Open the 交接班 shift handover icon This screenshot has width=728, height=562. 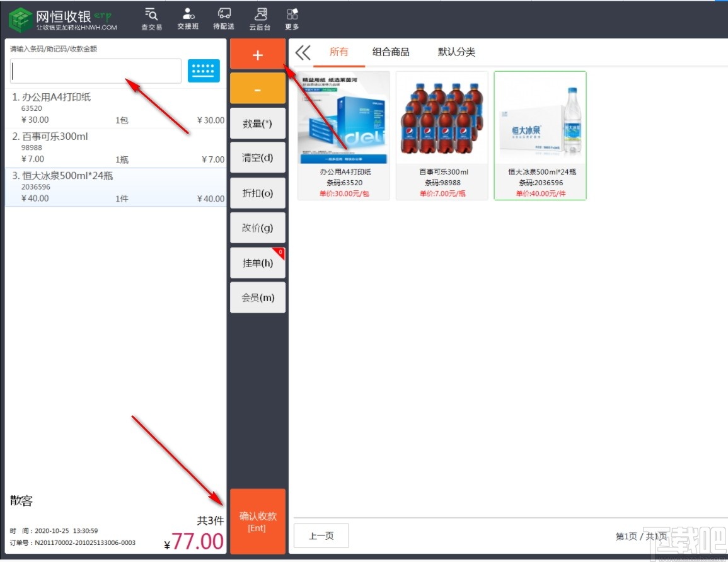click(188, 19)
